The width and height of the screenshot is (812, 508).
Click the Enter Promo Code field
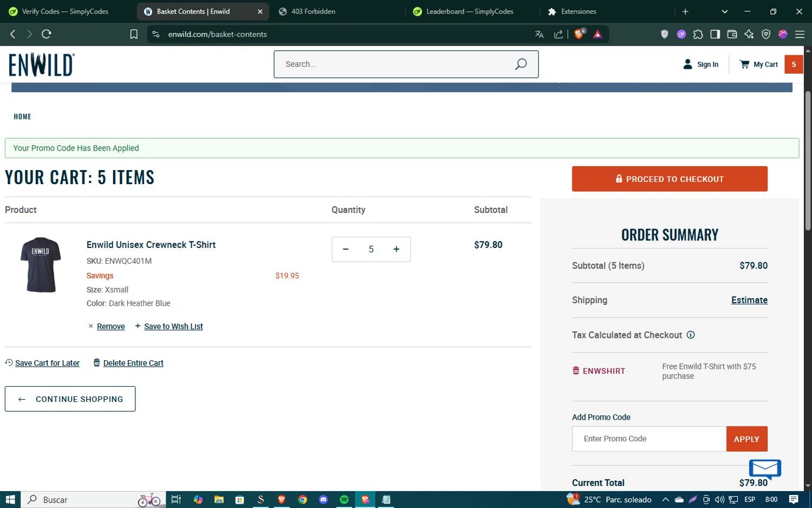(649, 439)
